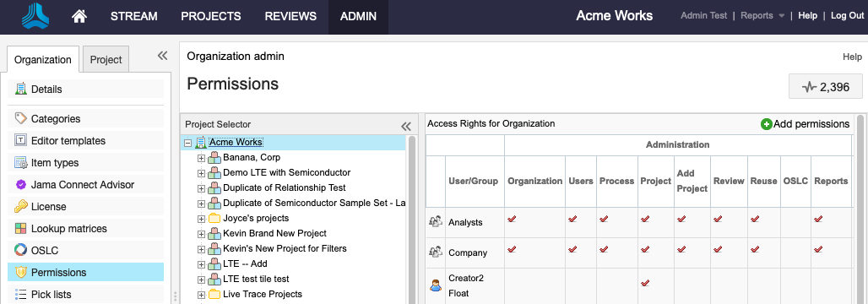Viewport: 868px width, 304px height.
Task: Click the Jama Connect Advisor badge icon
Action: coord(21,184)
